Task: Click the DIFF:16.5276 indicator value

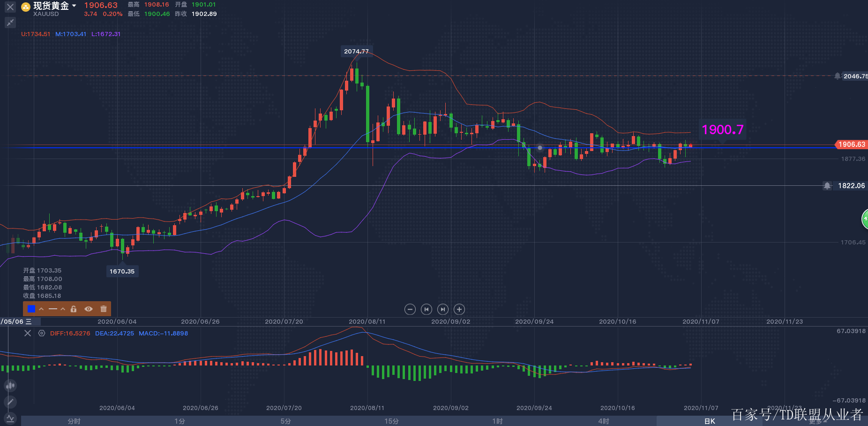Action: point(70,333)
